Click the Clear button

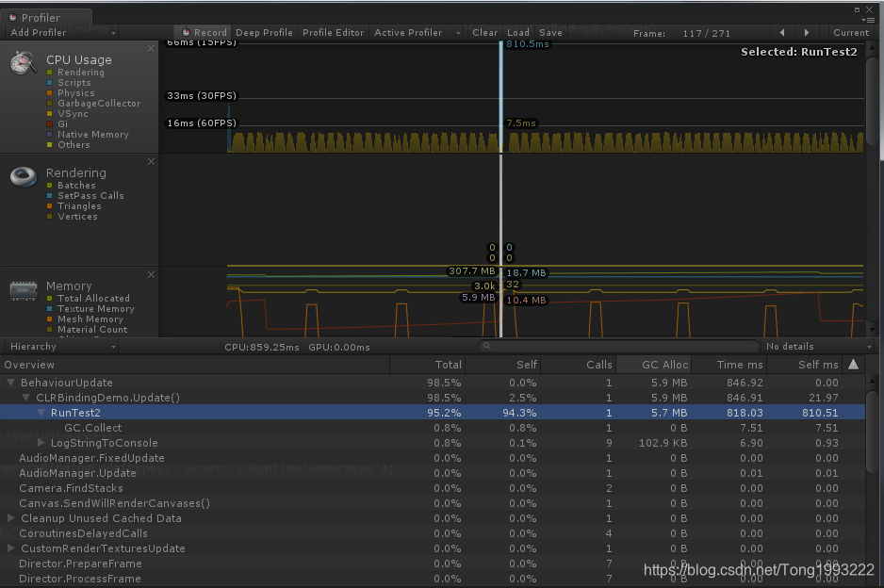[484, 33]
